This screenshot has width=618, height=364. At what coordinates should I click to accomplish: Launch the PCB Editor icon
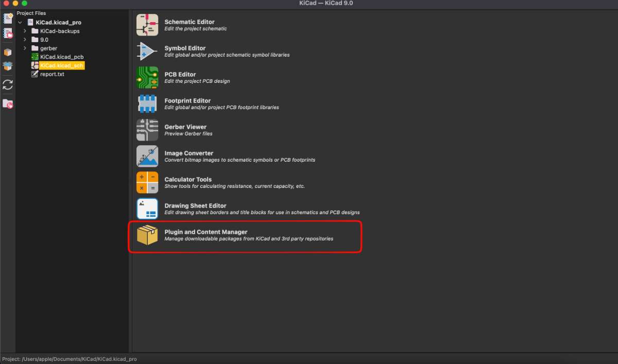point(147,77)
